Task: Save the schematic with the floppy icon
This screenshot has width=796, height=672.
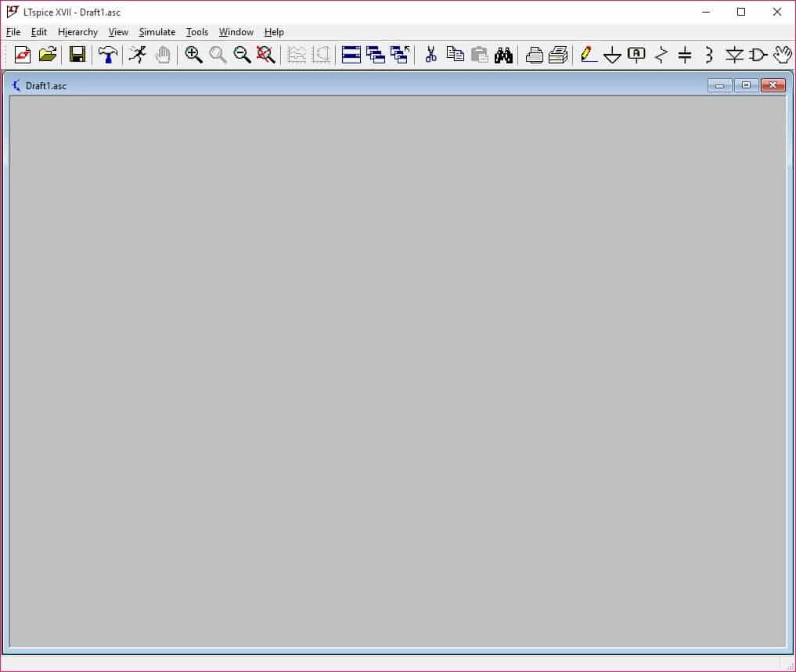Action: [77, 55]
